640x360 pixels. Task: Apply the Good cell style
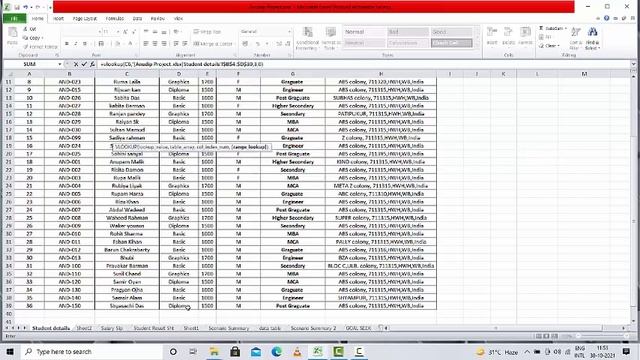pos(451,32)
